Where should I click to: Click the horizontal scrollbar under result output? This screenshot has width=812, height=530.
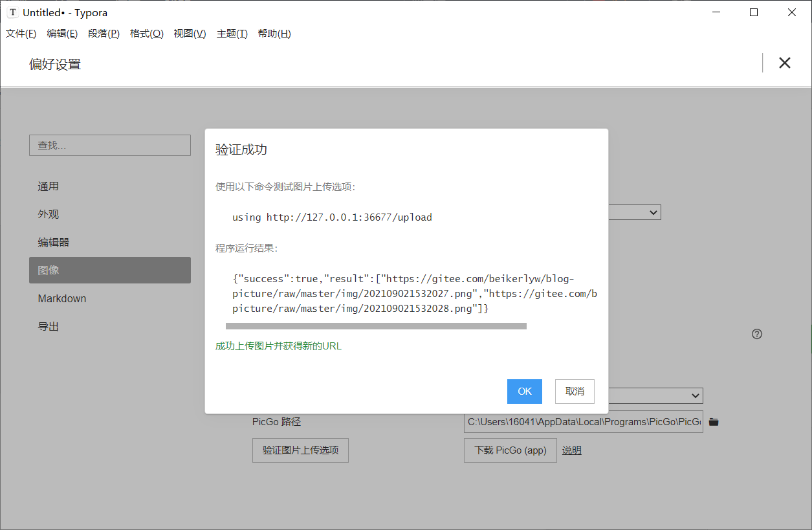(x=376, y=326)
